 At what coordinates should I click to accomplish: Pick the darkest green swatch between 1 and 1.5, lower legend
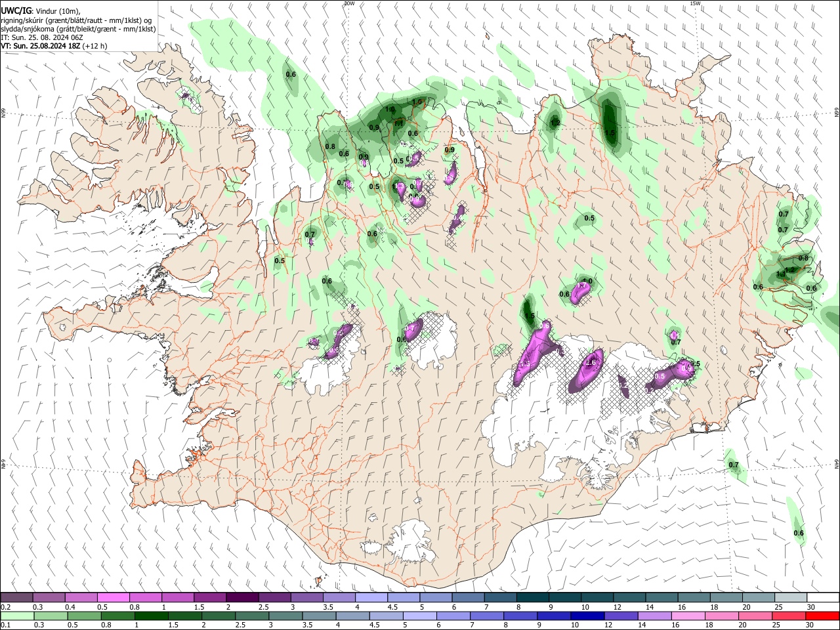(x=151, y=616)
